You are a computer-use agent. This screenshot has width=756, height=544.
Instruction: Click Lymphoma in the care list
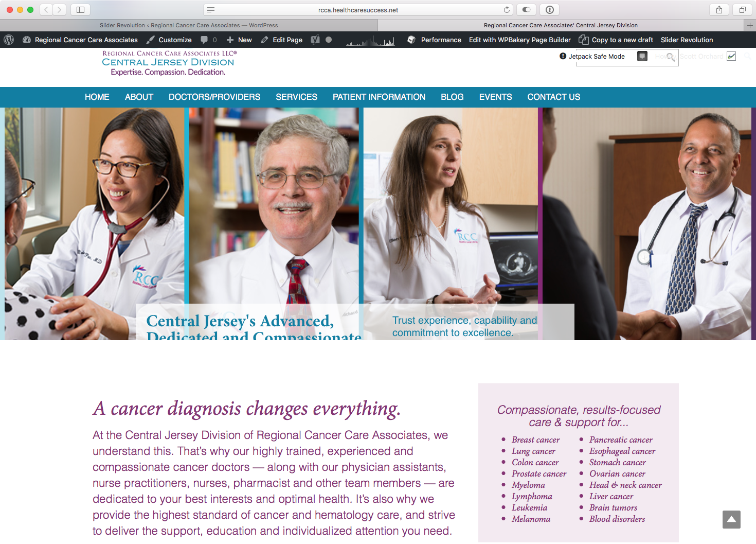coord(532,496)
